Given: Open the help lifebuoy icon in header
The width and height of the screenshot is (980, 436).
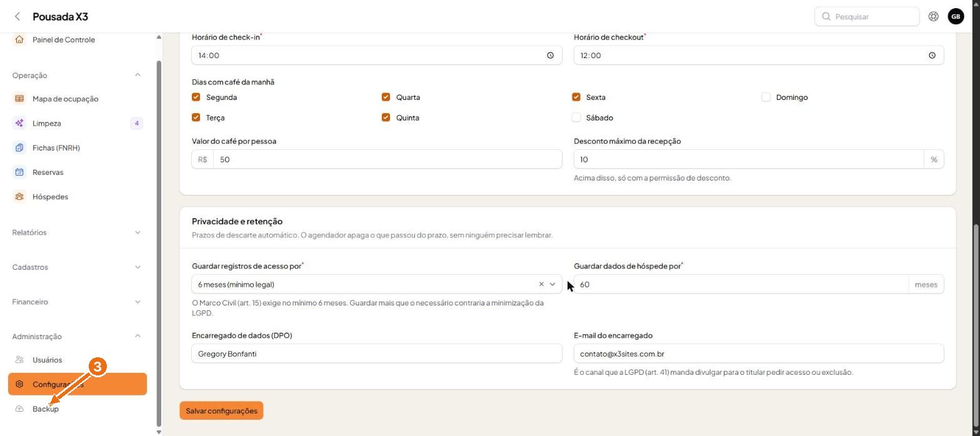Looking at the screenshot, I should [x=933, y=16].
